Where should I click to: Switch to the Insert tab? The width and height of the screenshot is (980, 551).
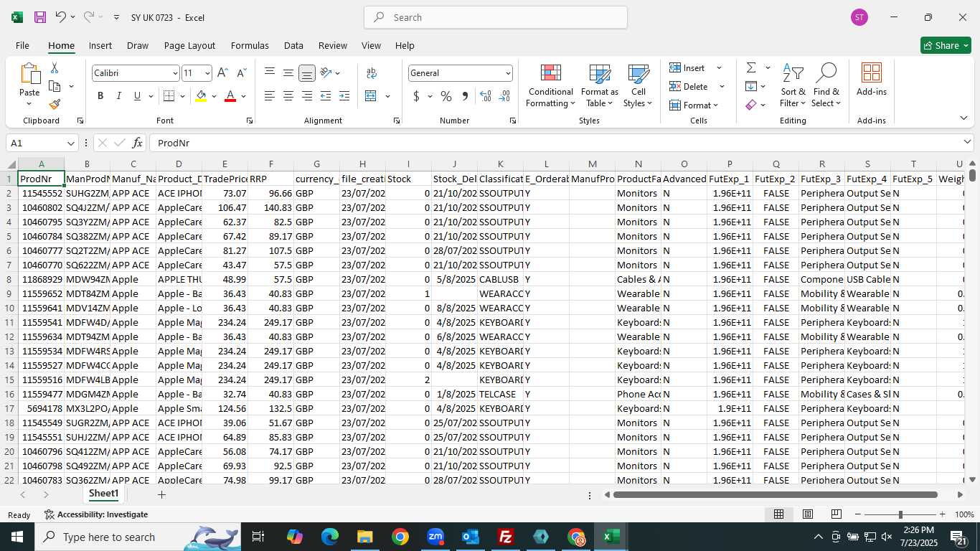coord(100,45)
